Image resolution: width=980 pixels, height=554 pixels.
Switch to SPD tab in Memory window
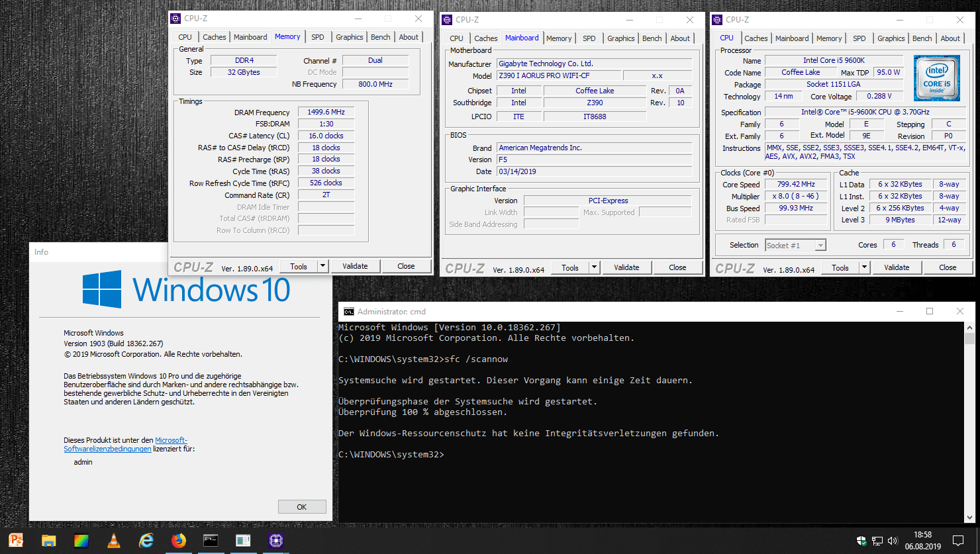[x=318, y=37]
